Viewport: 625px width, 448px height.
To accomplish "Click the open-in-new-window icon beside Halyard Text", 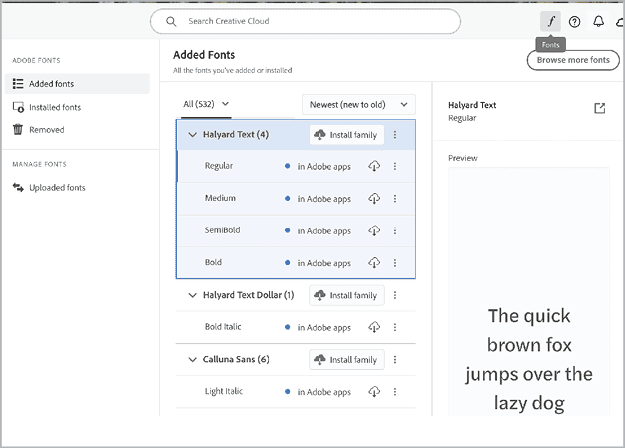I will coord(600,108).
